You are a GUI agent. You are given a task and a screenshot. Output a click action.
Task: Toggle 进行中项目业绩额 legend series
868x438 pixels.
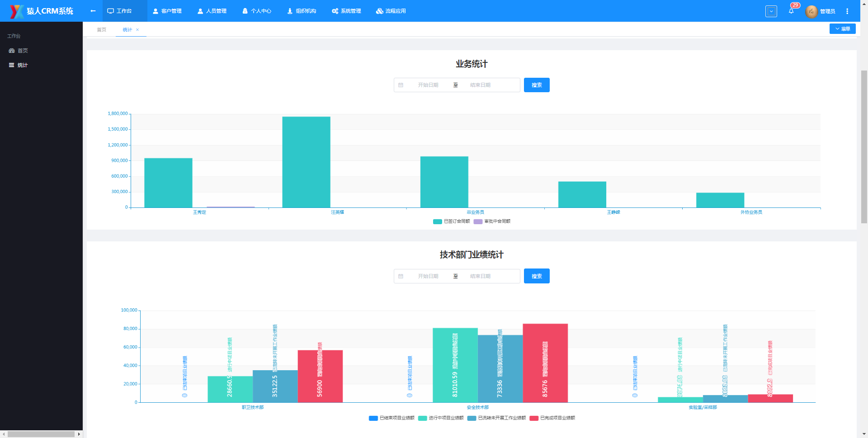click(441, 418)
